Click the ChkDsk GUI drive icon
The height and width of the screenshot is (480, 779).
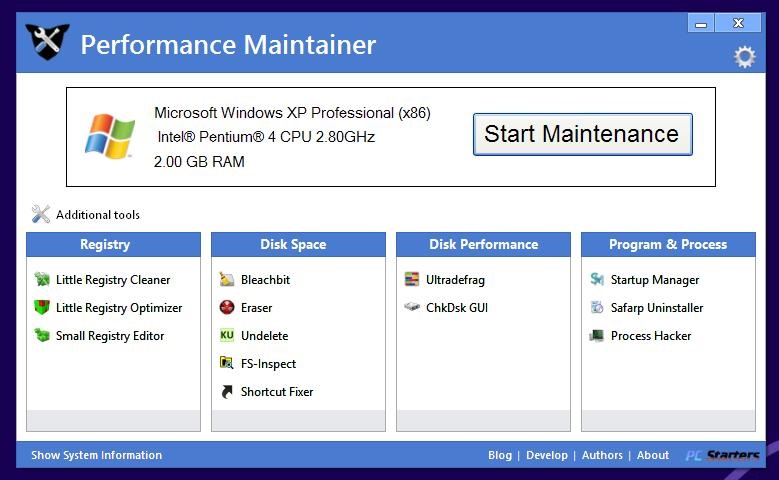point(412,308)
